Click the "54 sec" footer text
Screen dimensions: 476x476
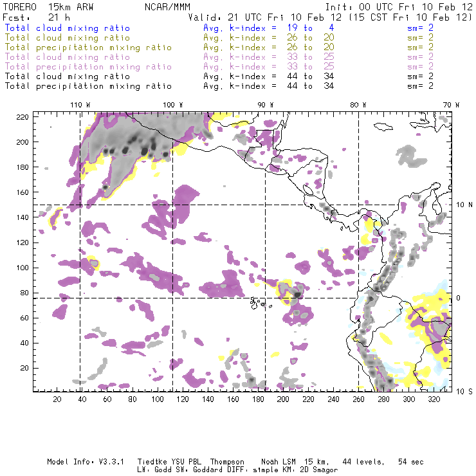(x=411, y=462)
